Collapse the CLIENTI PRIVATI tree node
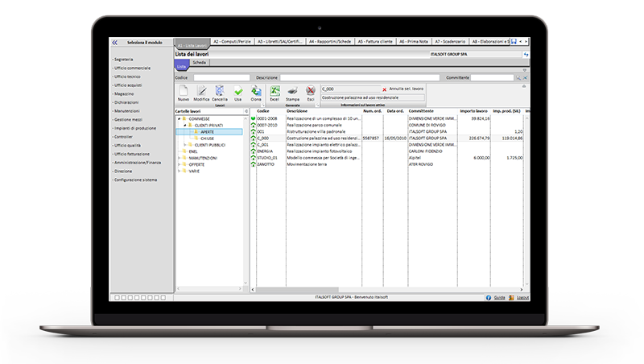 185,126
